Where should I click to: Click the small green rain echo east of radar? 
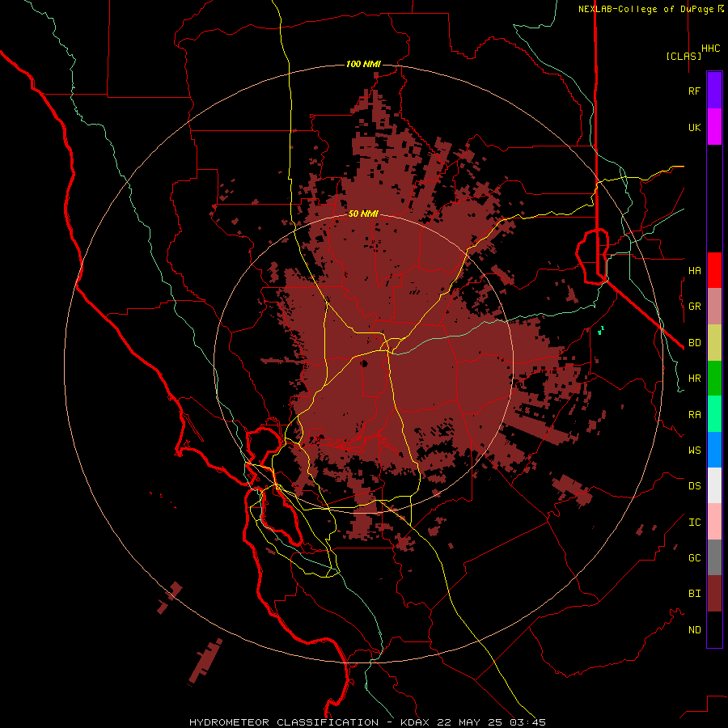coord(601,331)
